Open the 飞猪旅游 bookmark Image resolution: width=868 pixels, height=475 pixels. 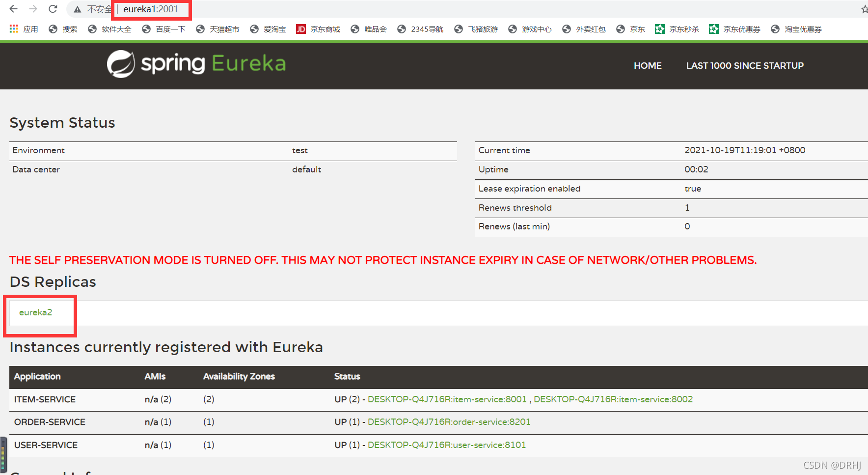[476, 29]
